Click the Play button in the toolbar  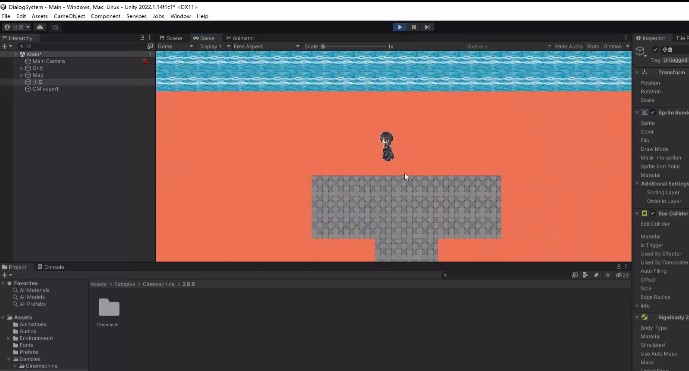tap(399, 27)
